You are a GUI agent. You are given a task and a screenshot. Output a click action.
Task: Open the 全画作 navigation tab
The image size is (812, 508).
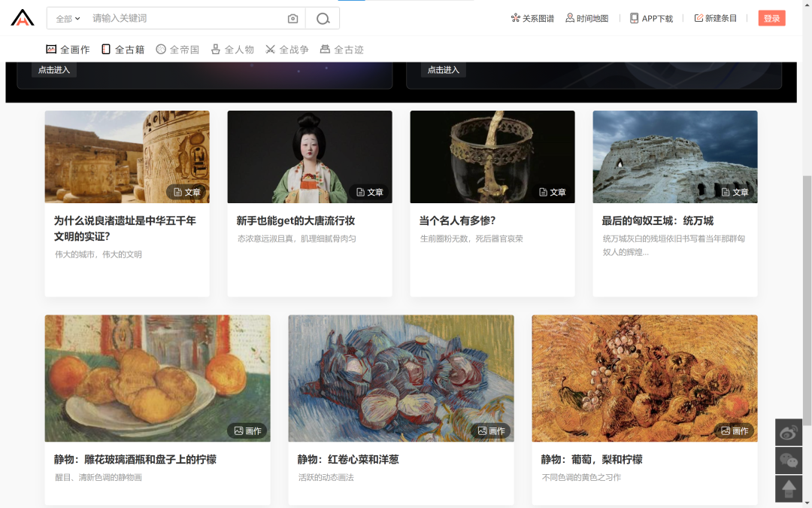[x=68, y=49]
